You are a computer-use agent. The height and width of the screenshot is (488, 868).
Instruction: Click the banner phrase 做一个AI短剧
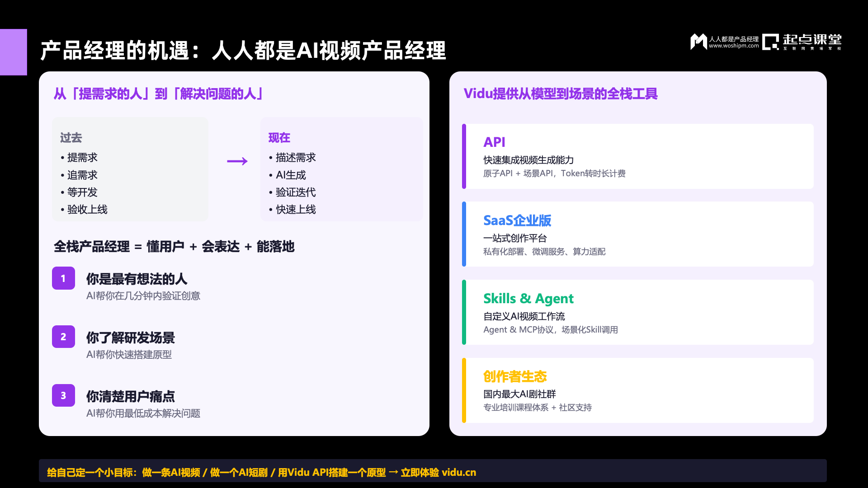click(239, 473)
